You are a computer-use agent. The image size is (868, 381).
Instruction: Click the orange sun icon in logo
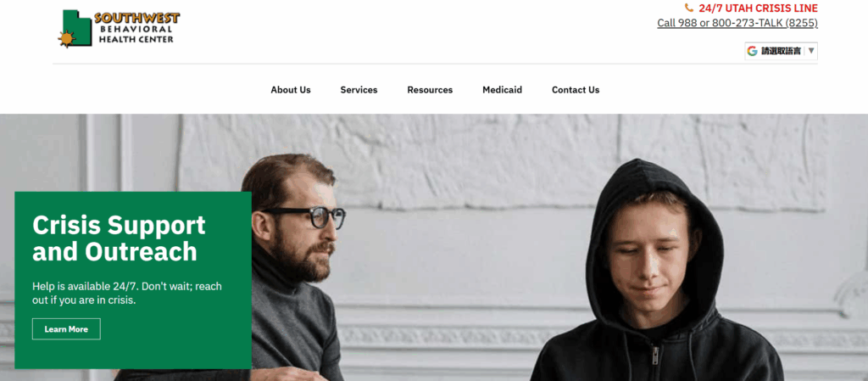click(66, 39)
